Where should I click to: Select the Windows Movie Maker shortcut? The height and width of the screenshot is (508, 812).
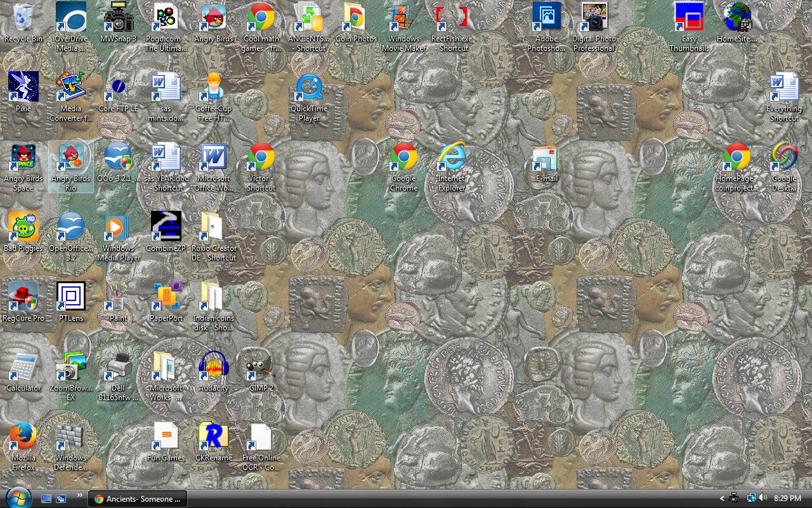403,18
